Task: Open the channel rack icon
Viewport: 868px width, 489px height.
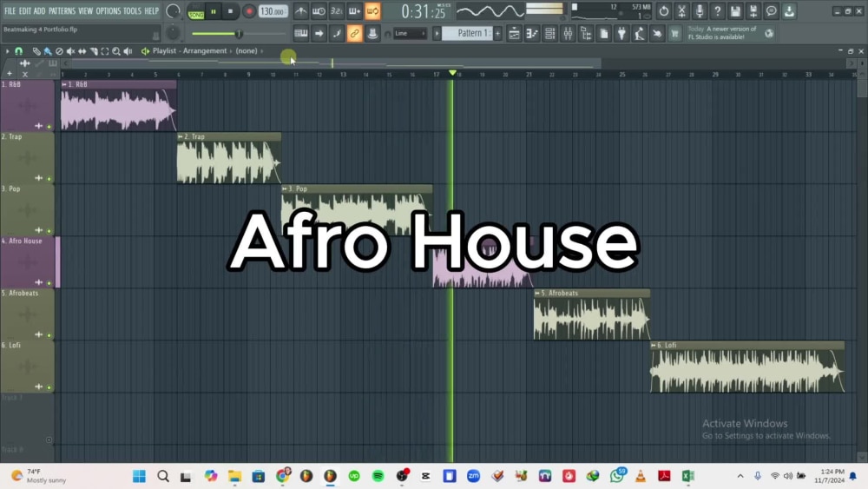Action: pyautogui.click(x=549, y=34)
